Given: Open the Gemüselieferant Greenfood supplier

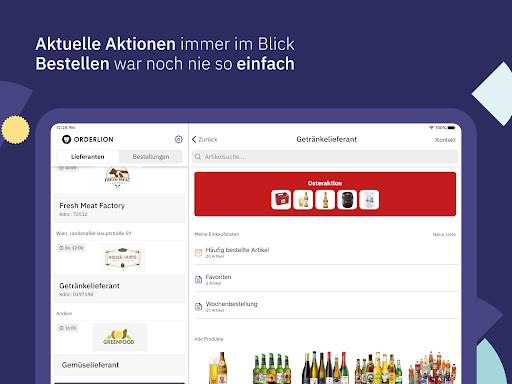Looking at the screenshot, I should (120, 348).
